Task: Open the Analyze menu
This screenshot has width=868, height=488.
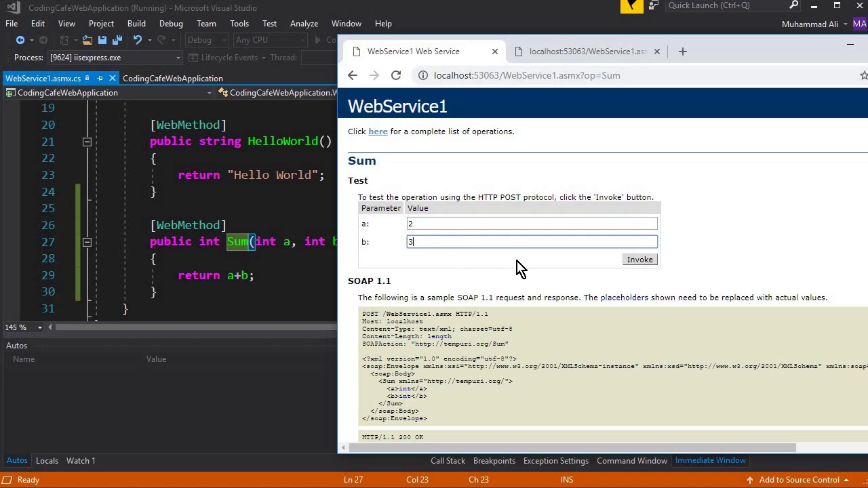Action: (304, 24)
